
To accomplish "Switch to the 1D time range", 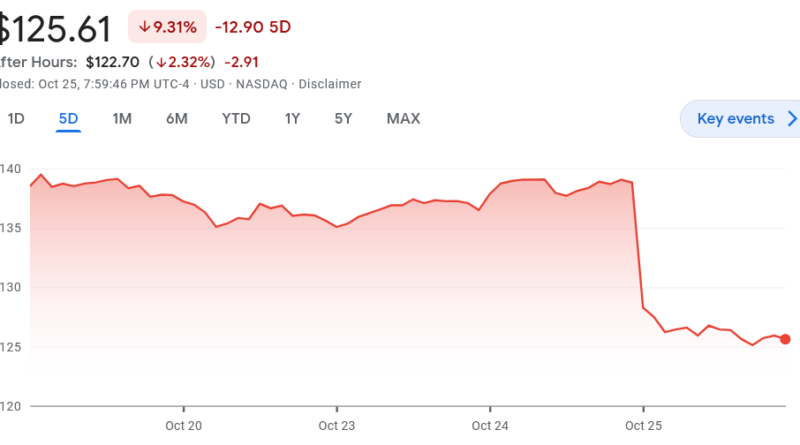I will (16, 119).
